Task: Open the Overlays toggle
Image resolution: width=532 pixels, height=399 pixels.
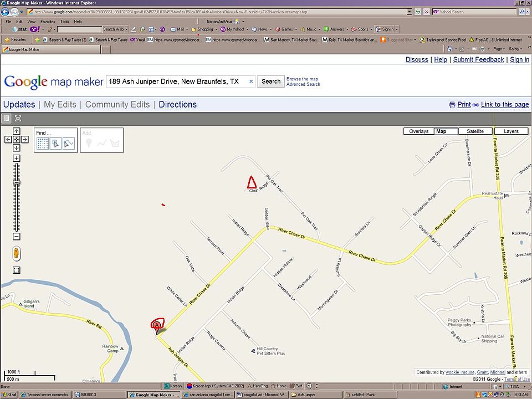Action: [419, 131]
